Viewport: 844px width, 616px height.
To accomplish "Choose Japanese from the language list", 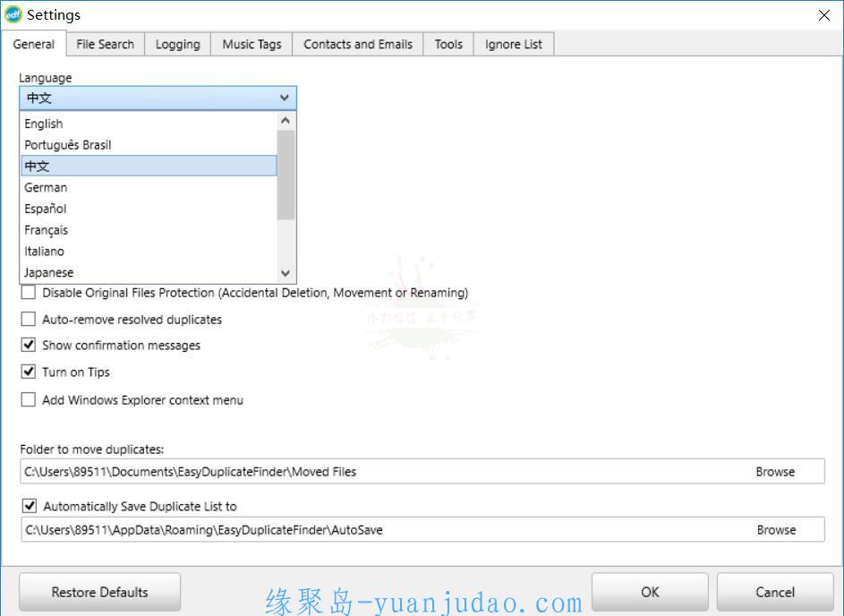I will (149, 272).
